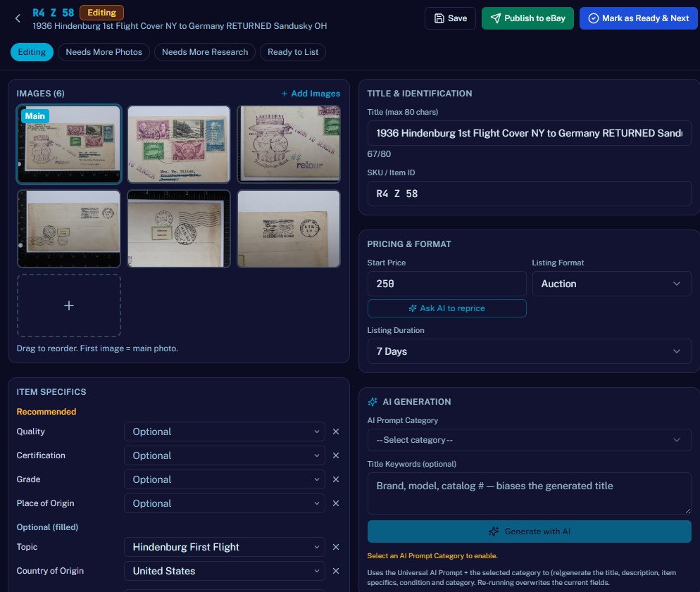Click the Add Images link
Viewport: 700px width, 592px height.
[311, 93]
